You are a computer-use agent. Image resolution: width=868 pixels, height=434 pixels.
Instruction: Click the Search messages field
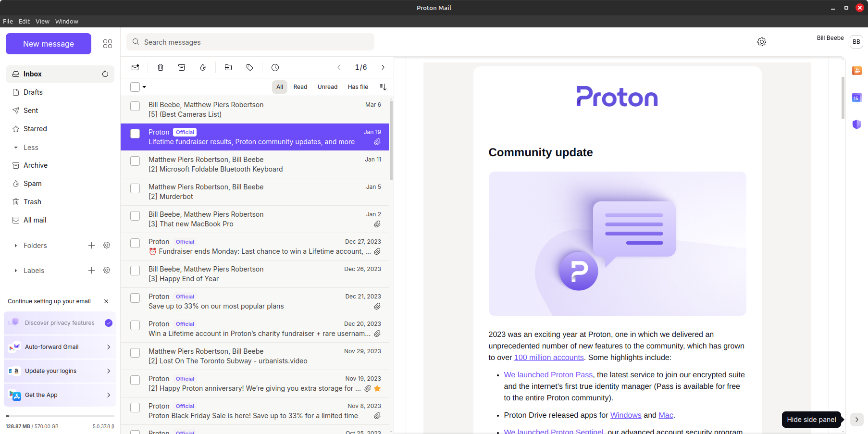250,42
